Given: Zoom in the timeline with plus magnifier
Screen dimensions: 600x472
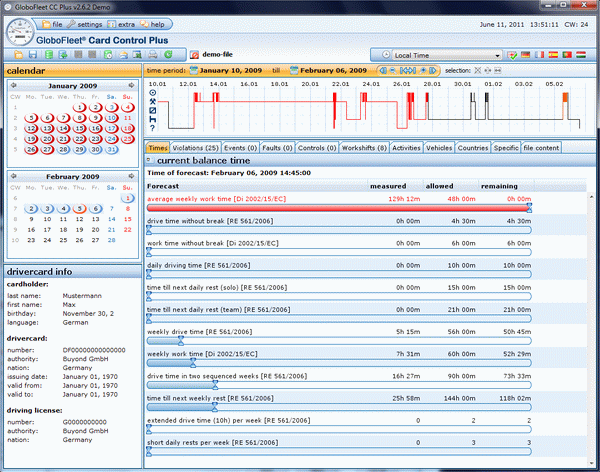Looking at the screenshot, I should tap(423, 70).
